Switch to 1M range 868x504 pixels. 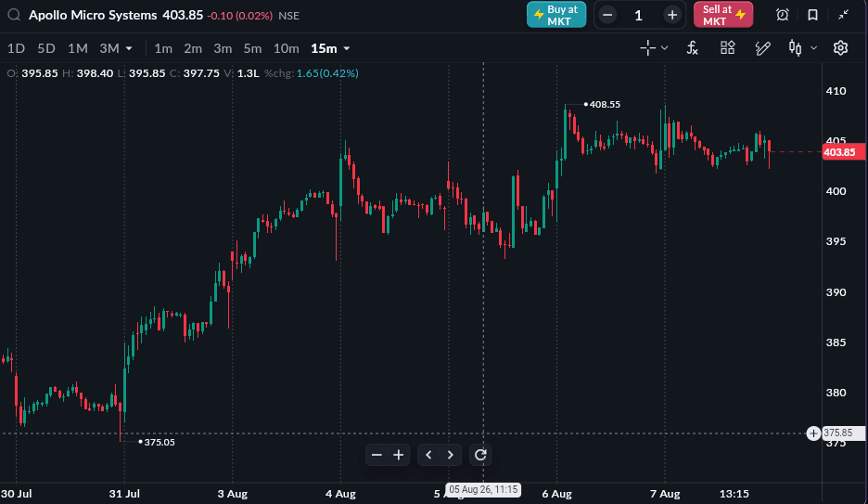tap(78, 49)
